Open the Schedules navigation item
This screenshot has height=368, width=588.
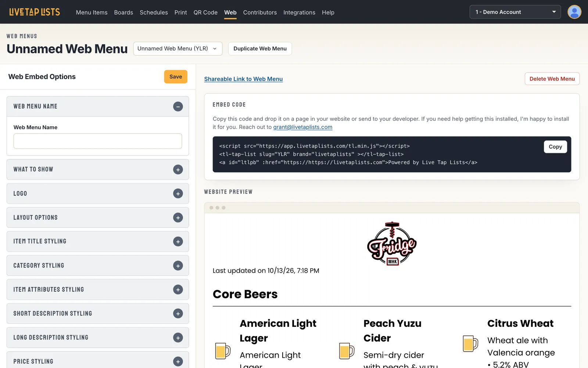pyautogui.click(x=154, y=13)
